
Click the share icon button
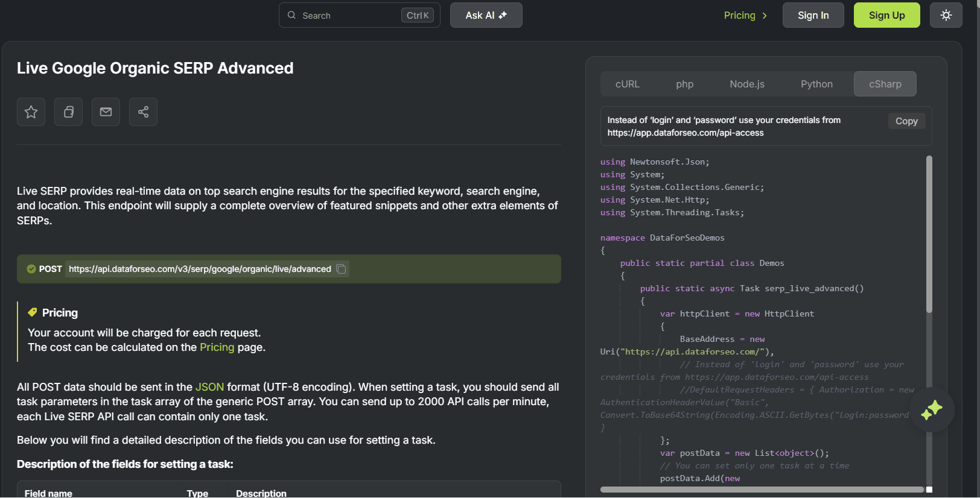pos(143,112)
